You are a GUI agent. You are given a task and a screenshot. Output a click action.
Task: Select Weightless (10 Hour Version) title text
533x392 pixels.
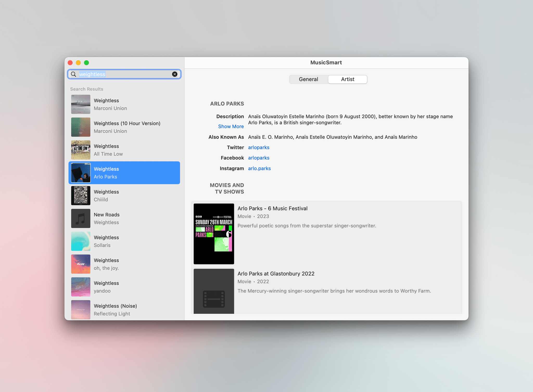(x=127, y=123)
